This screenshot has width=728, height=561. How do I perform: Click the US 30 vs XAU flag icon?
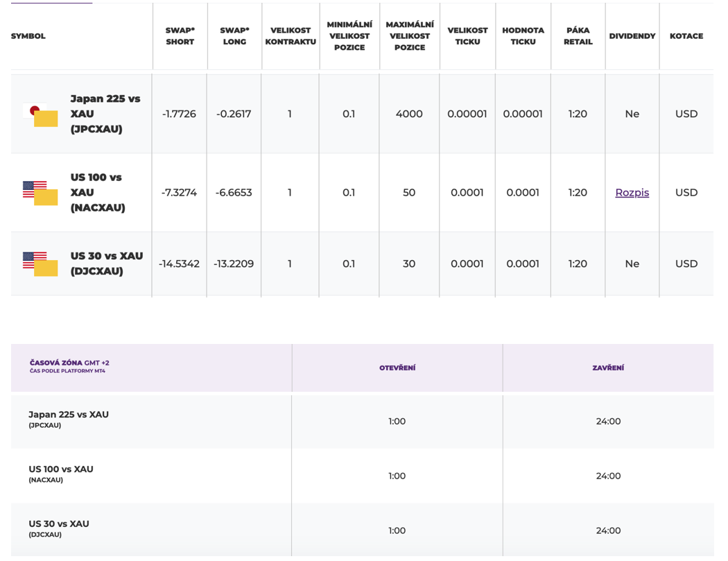(x=40, y=264)
